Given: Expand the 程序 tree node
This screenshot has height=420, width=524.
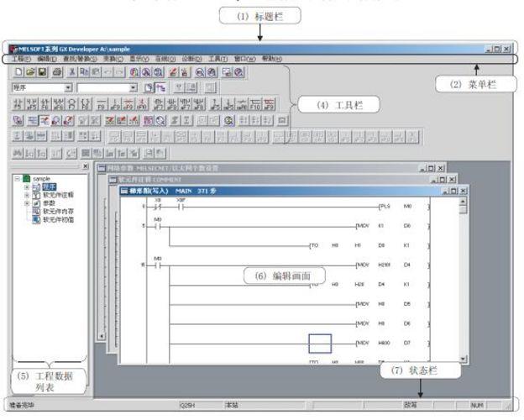Looking at the screenshot, I should pyautogui.click(x=27, y=187).
